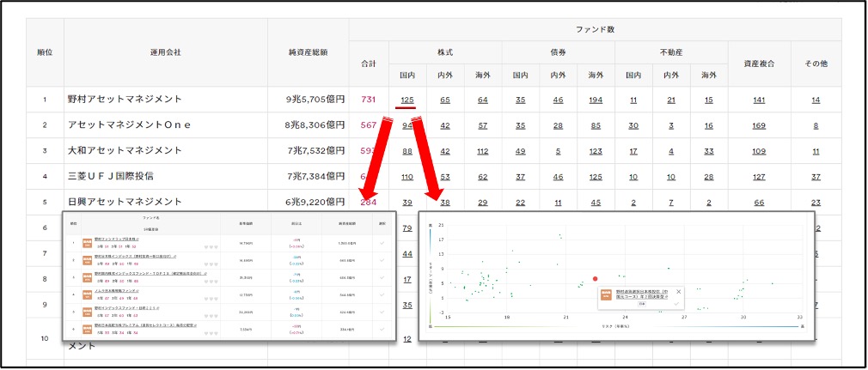Open アセットマネジメントOne 不動産 国内 count 30
This screenshot has width=868, height=370.
633,125
